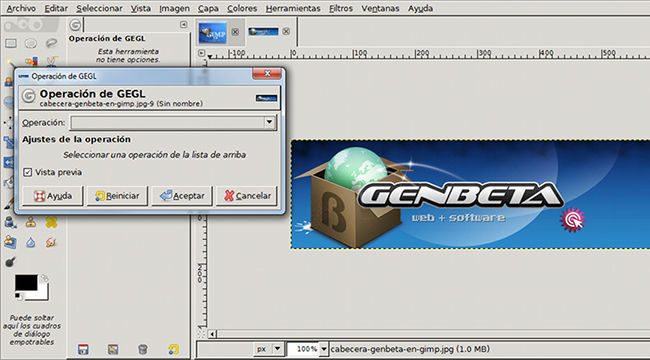Select the Heal tool bandage icon

51,223
